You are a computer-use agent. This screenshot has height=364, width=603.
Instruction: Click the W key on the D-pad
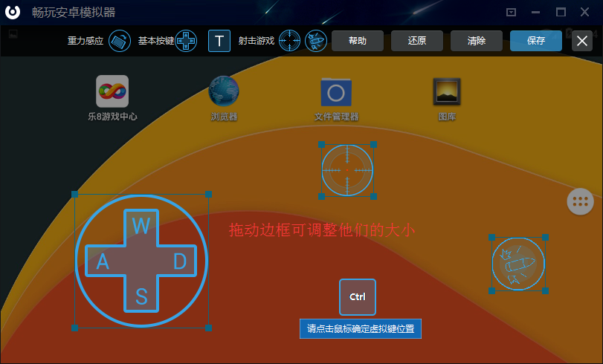pos(141,226)
